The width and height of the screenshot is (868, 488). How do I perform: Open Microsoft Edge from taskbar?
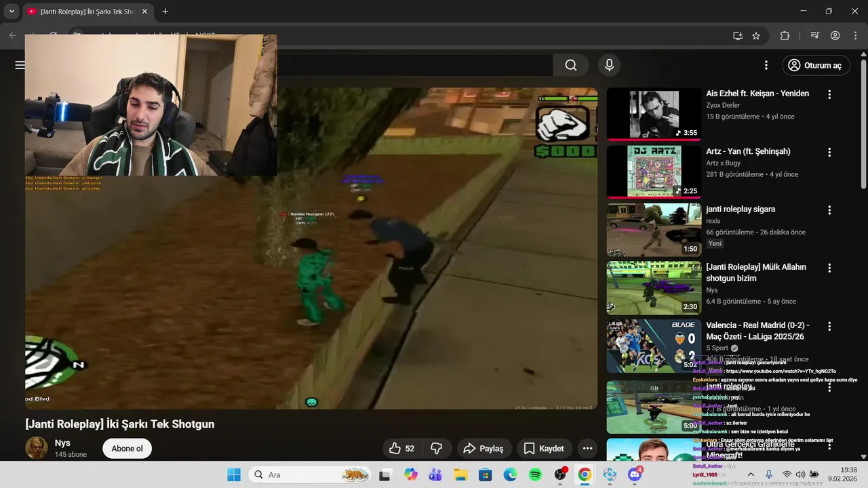point(510,474)
